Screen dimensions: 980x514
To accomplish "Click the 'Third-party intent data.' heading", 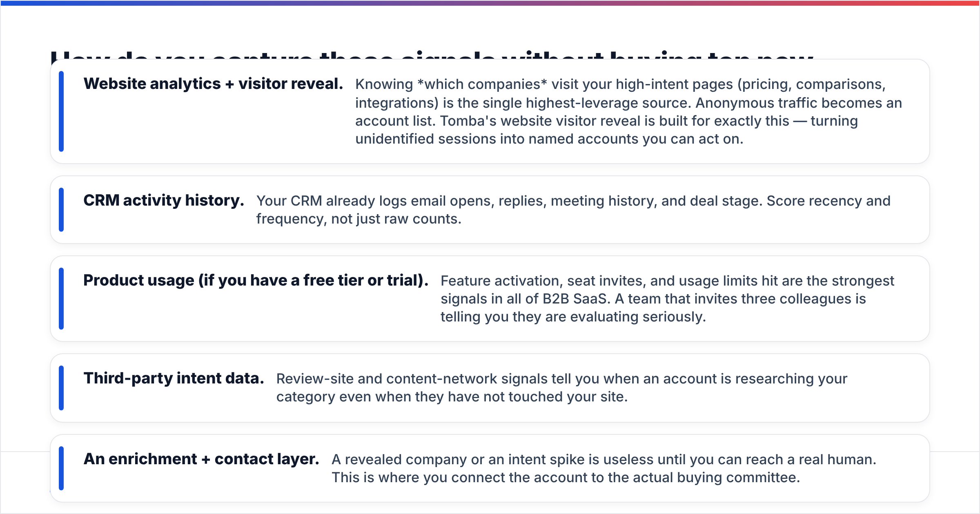I will [174, 379].
